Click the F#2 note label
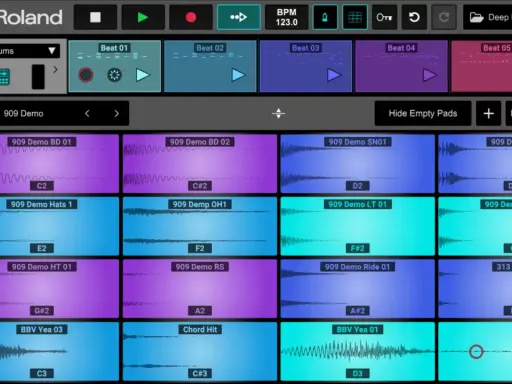 point(358,248)
